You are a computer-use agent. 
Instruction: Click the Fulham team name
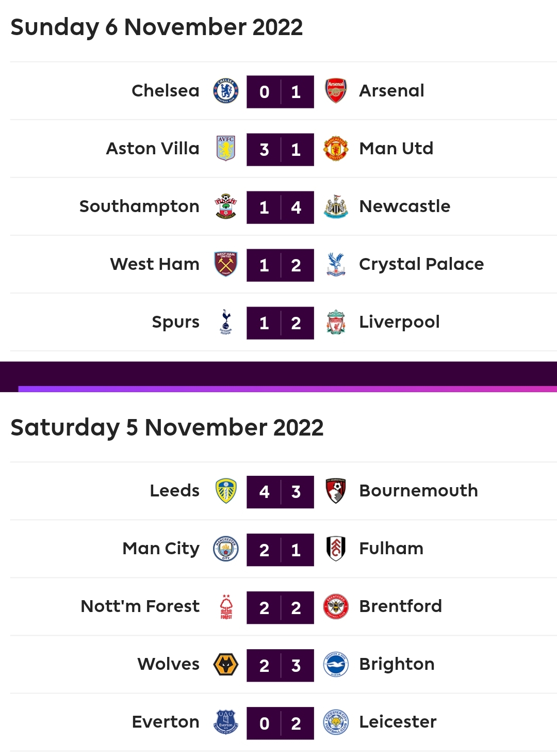[x=391, y=549]
